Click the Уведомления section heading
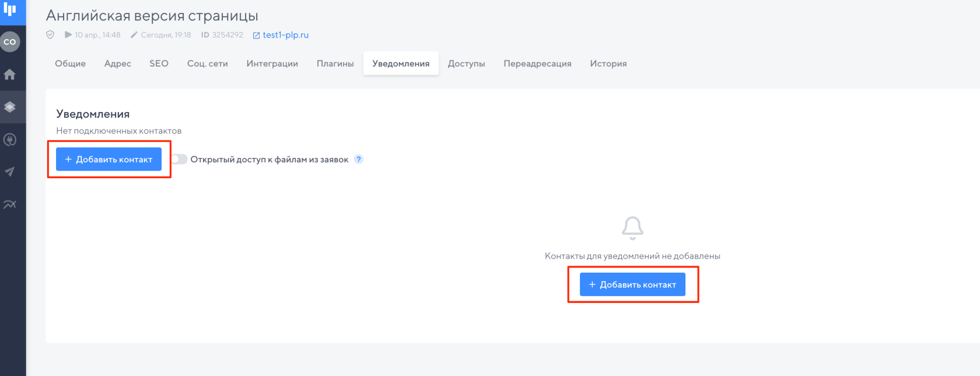 (93, 114)
